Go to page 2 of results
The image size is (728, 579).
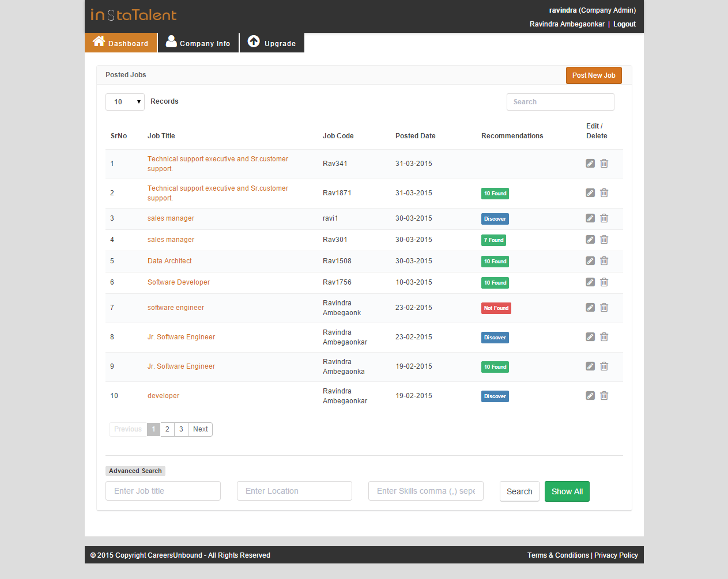[167, 429]
